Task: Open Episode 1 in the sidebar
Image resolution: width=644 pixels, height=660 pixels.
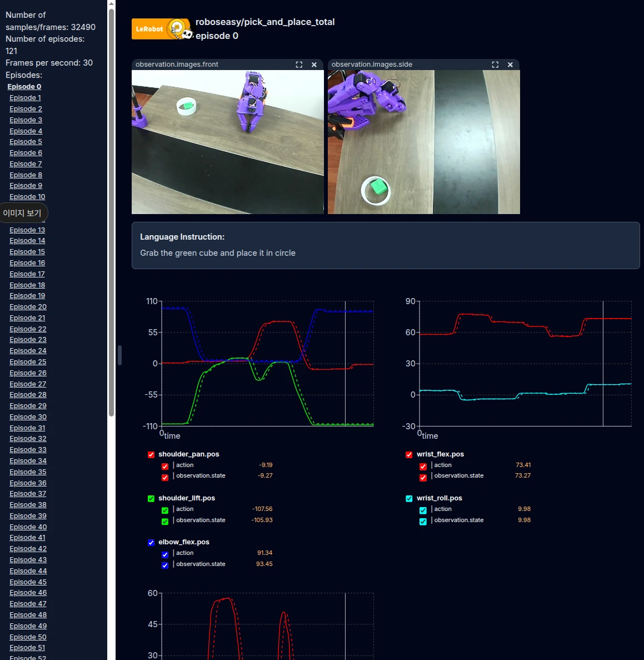Action: [x=25, y=98]
